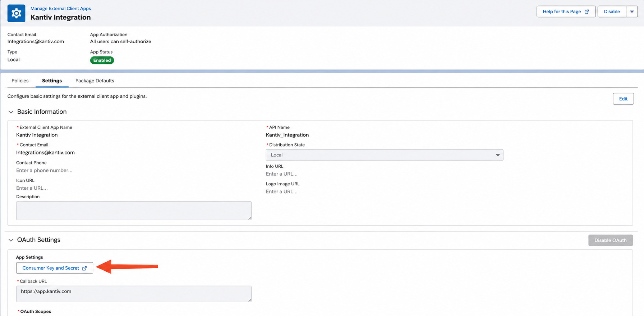Follow the Manage External Client Apps link
This screenshot has width=644, height=316.
click(61, 8)
